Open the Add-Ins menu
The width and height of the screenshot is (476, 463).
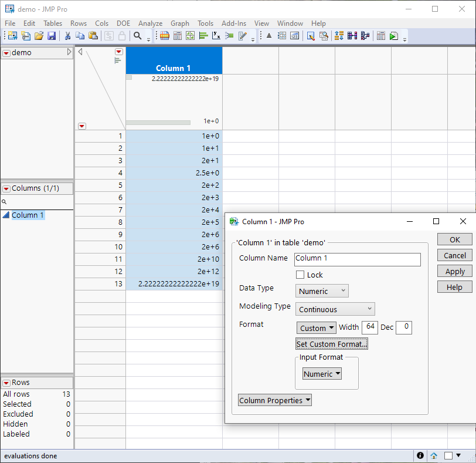[234, 23]
